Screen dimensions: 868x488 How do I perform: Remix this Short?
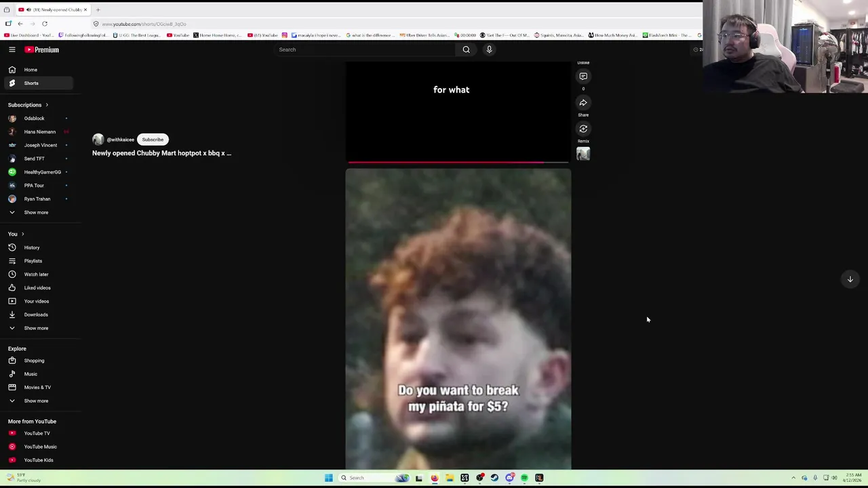(583, 129)
